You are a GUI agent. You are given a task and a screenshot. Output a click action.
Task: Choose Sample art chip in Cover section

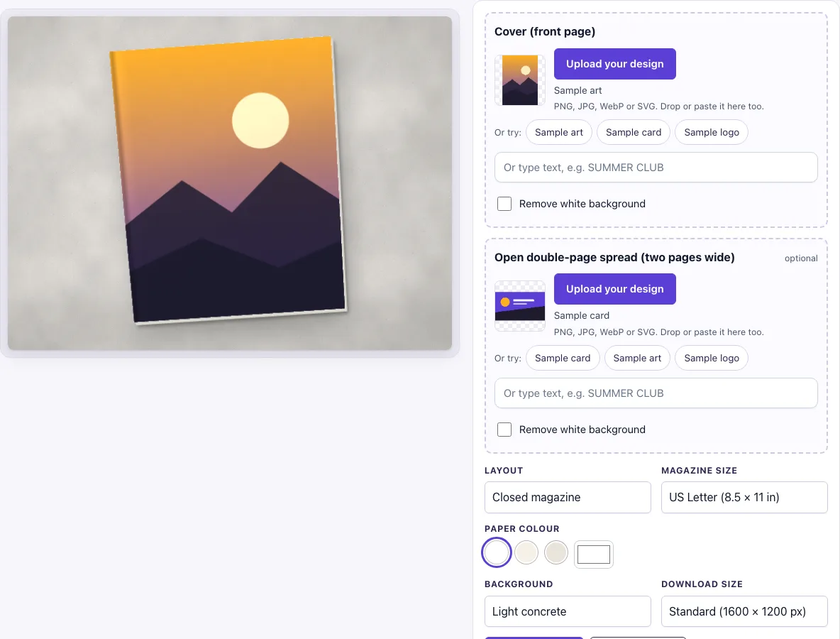559,132
